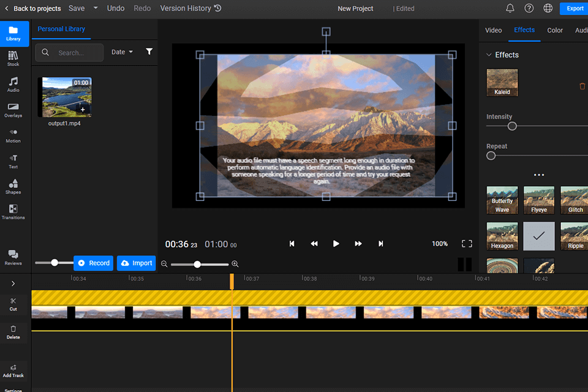Click the checked selected effect thumbnail

539,236
